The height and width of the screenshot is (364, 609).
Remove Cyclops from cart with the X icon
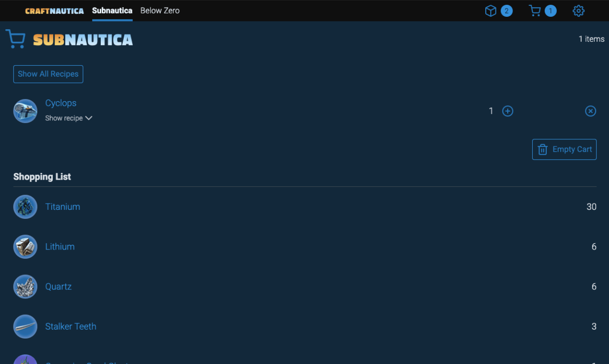click(591, 111)
